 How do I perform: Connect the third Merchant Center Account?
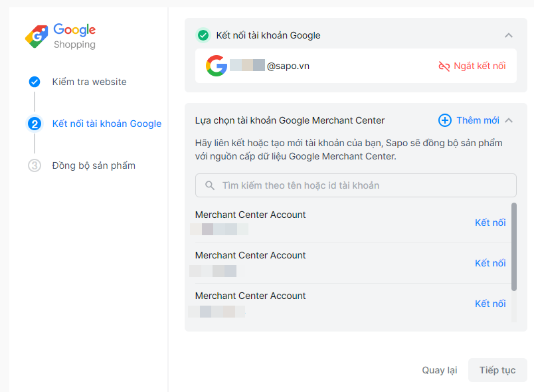tap(490, 304)
